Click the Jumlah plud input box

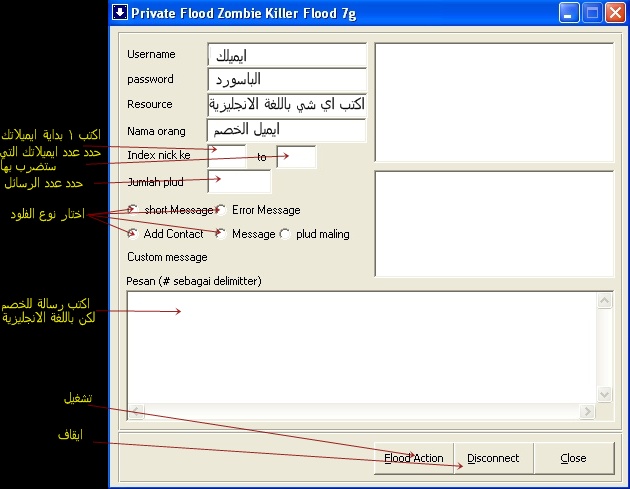click(239, 181)
